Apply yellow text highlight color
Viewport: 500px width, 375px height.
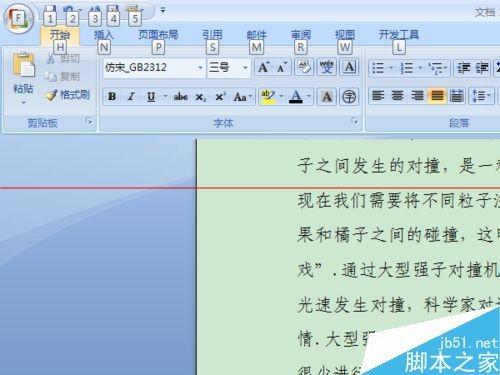pos(268,97)
